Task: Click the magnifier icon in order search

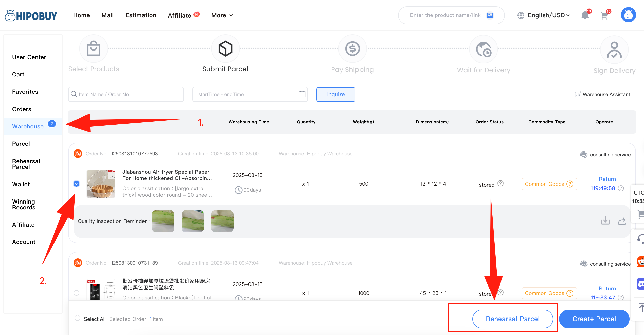Action: click(74, 94)
